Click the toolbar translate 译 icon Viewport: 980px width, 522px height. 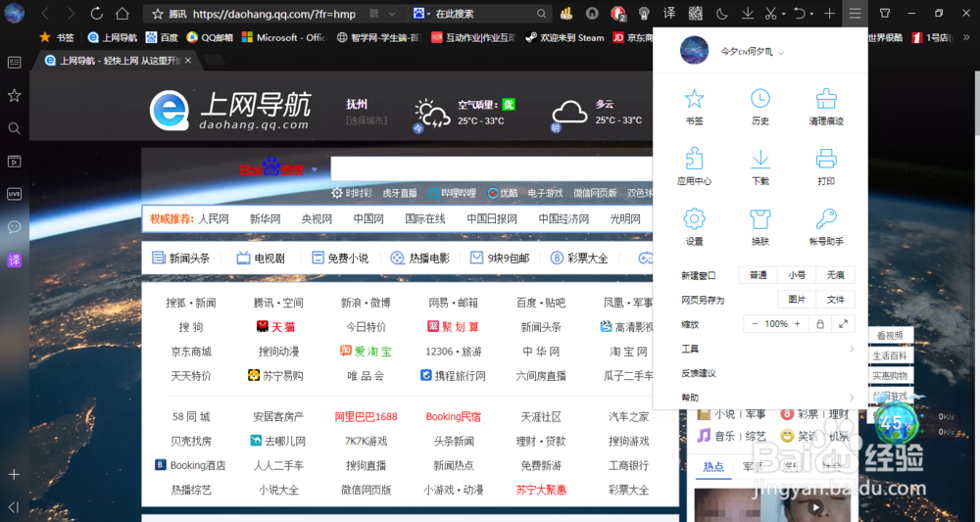pos(668,13)
